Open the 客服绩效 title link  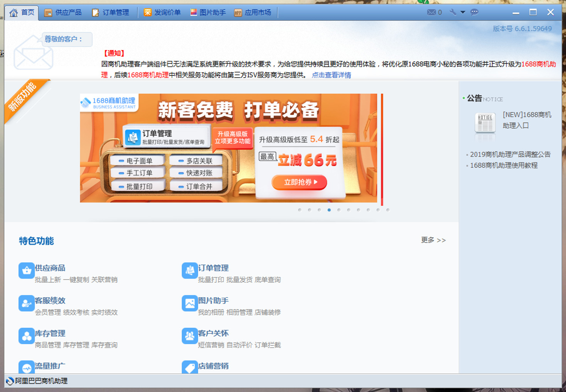pyautogui.click(x=50, y=301)
